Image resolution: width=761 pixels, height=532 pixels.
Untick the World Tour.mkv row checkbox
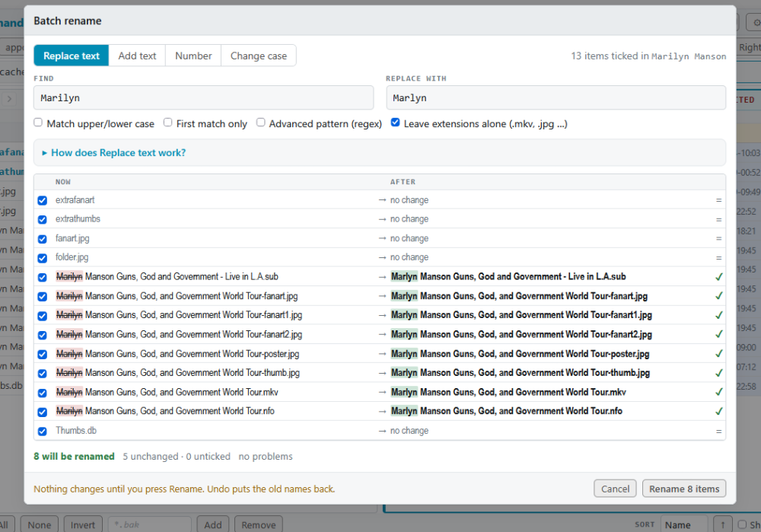[x=42, y=393]
